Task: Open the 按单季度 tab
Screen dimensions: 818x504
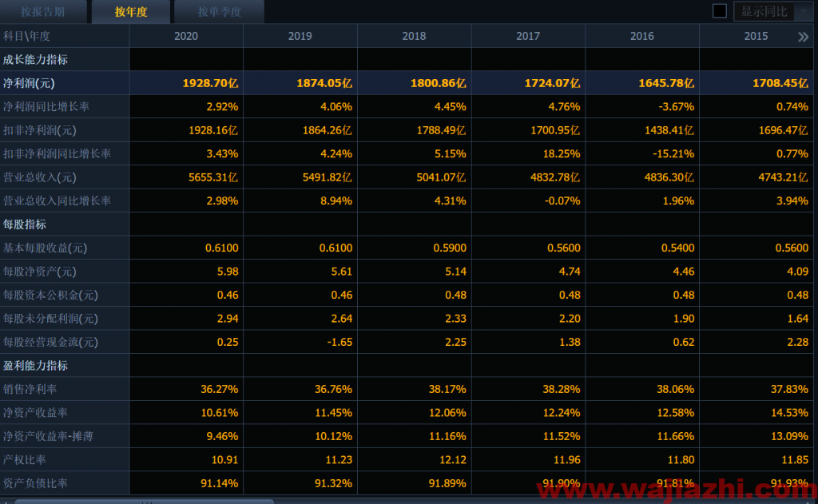Action: tap(219, 11)
